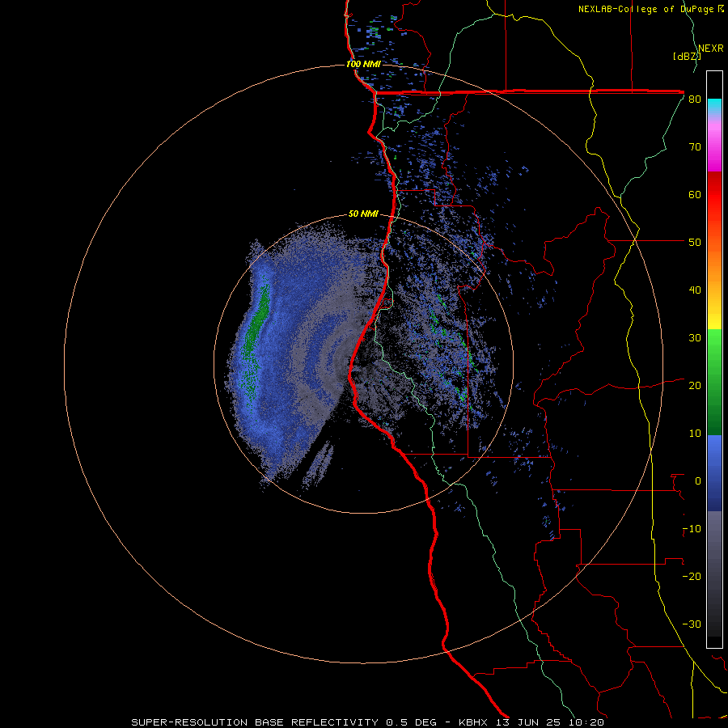
Task: Select the -30 value on the dBZ scale
Action: click(x=692, y=624)
